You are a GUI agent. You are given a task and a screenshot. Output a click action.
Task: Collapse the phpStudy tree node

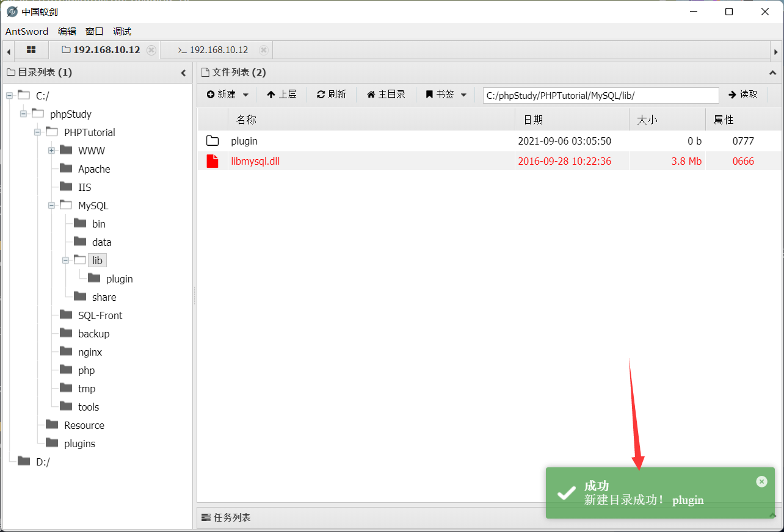pyautogui.click(x=23, y=113)
